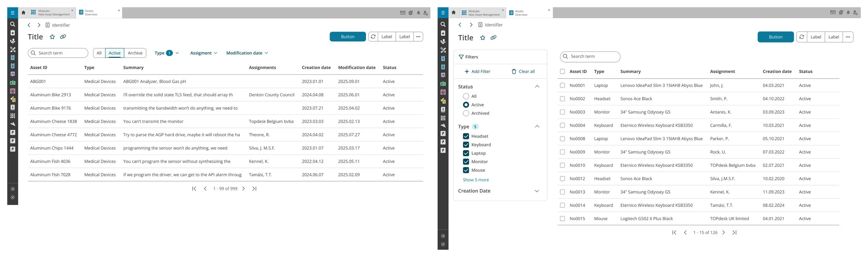Uncheck the Laptop type filter checkbox

(466, 153)
